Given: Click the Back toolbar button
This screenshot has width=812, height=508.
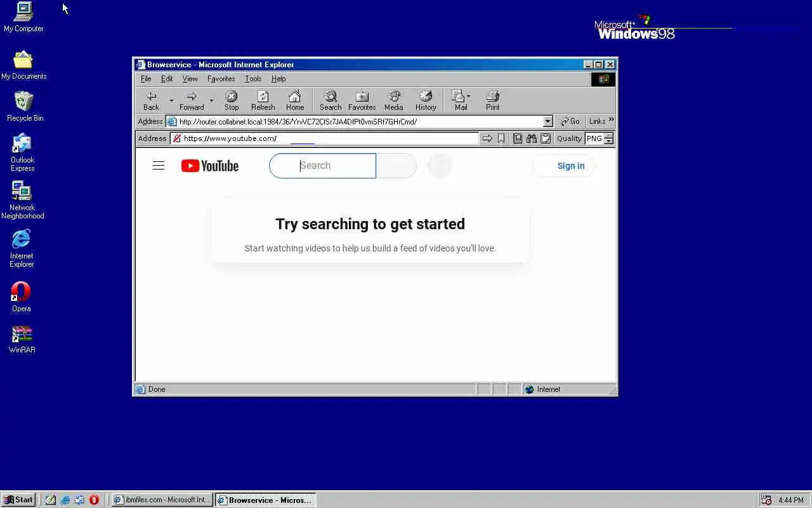Looking at the screenshot, I should tap(152, 100).
